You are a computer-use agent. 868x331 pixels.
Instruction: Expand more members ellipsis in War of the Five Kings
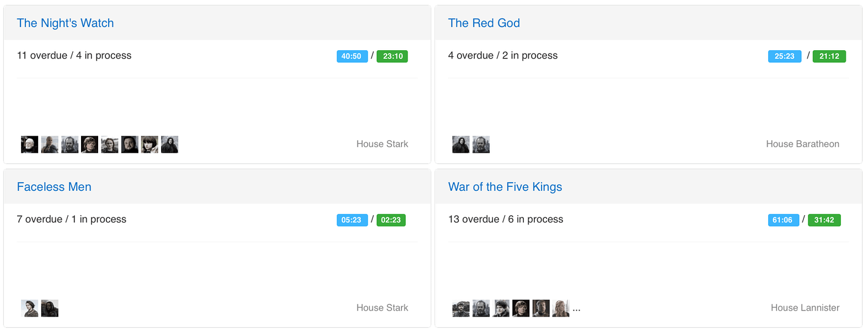pyautogui.click(x=576, y=309)
